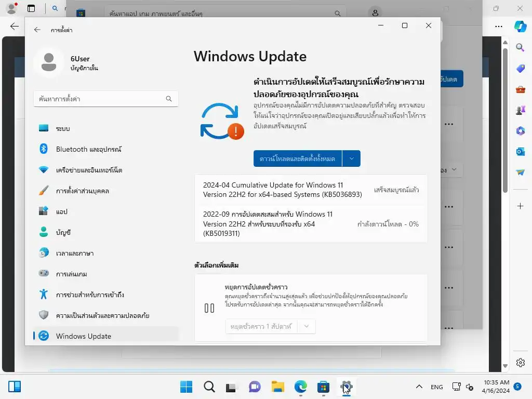The width and height of the screenshot is (532, 399).
Task: Open the Edge profile avatar
Action: point(12,8)
